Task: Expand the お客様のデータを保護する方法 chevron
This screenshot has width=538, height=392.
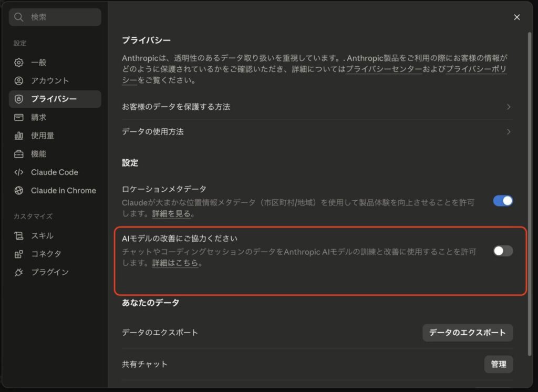Action: (509, 107)
